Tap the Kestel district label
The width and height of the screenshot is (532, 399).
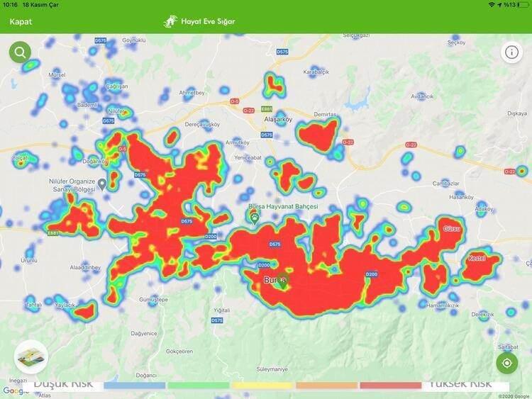click(477, 259)
